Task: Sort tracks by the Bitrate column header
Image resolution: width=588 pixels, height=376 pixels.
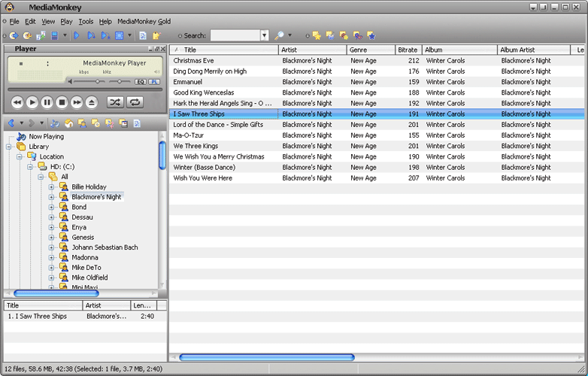Action: click(408, 50)
